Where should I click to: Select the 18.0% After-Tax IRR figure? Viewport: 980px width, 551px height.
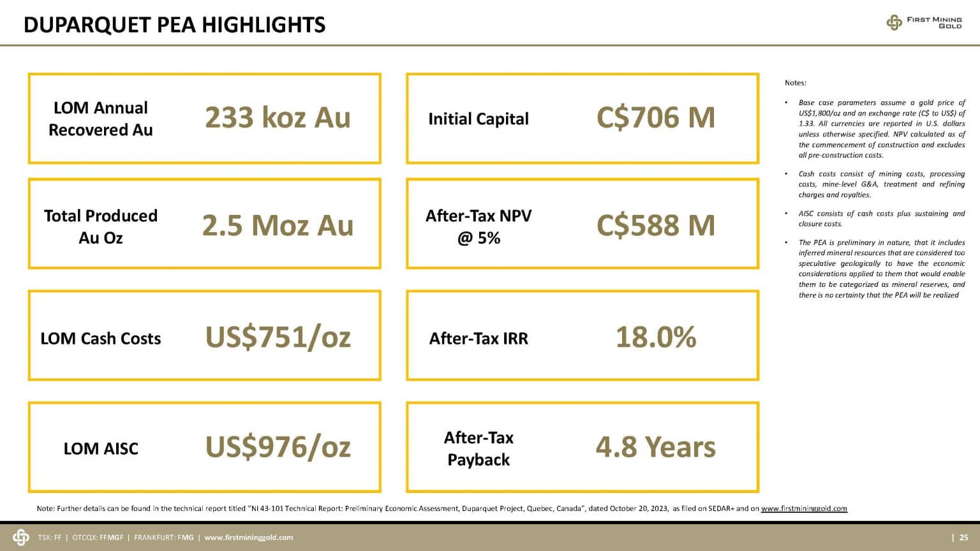[655, 337]
